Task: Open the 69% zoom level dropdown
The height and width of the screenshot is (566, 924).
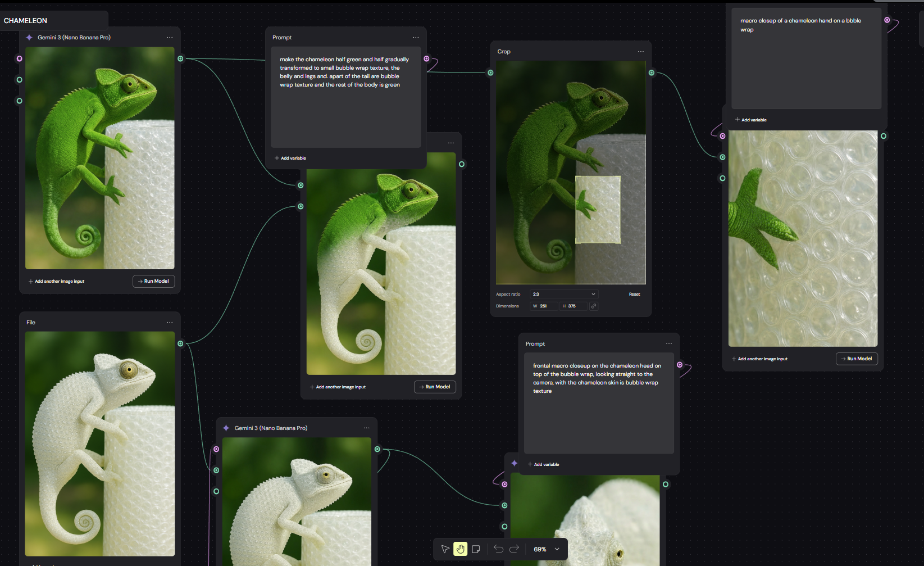Action: pos(547,549)
